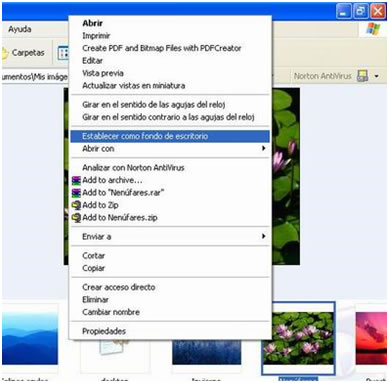Image resolution: width=389 pixels, height=383 pixels.
Task: Click the WinRAR icon beside Add to "Nenúfares.rar"
Action: point(76,193)
